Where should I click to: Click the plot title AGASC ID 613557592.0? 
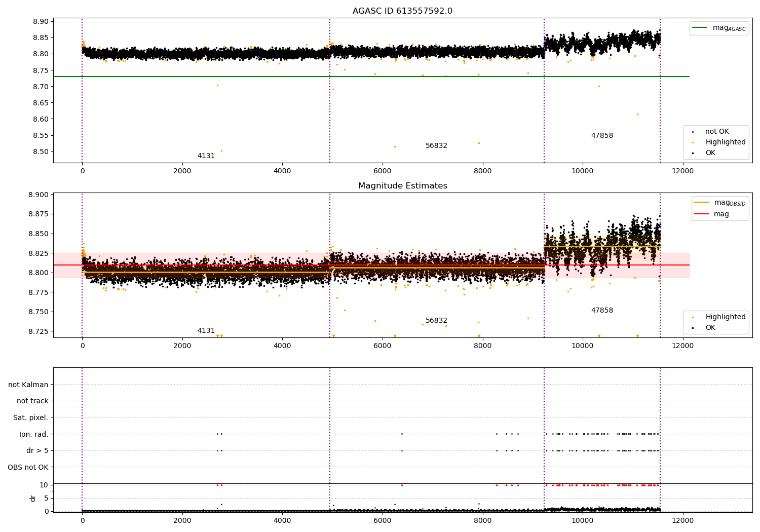[402, 11]
